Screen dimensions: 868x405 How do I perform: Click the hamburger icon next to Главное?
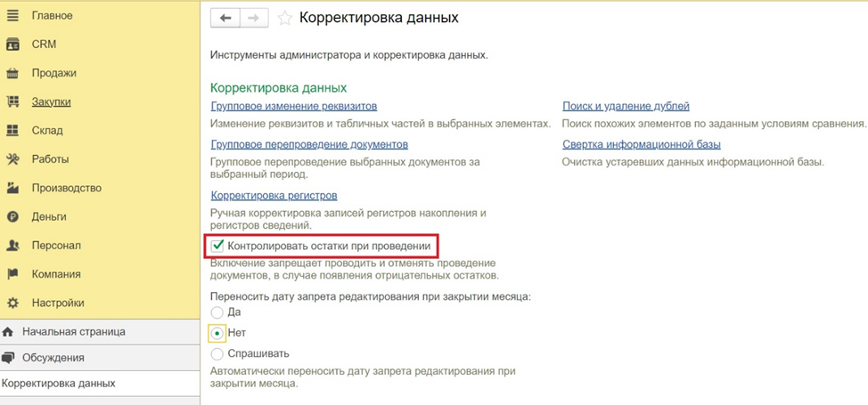click(12, 15)
